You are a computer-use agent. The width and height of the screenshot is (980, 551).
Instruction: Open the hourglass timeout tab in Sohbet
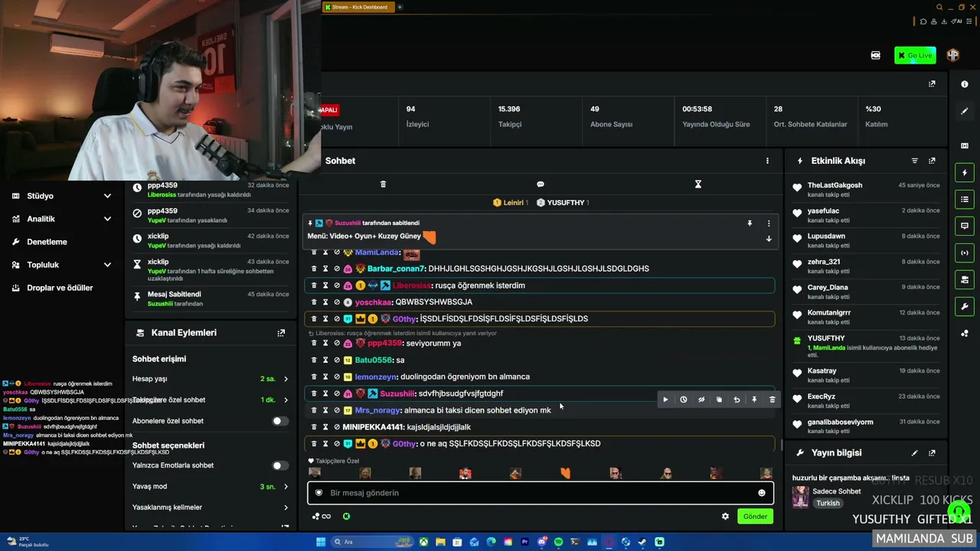698,184
